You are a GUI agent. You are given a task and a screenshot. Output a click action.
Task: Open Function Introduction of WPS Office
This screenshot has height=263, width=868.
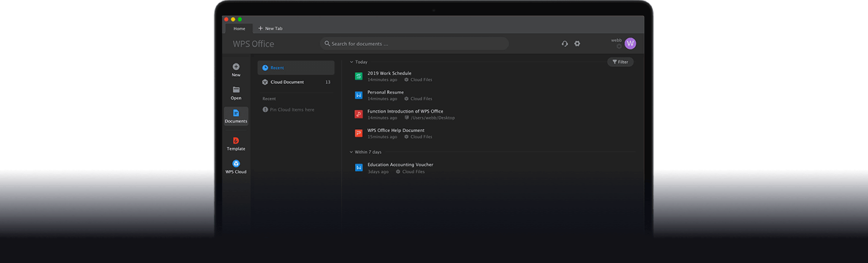click(x=405, y=111)
